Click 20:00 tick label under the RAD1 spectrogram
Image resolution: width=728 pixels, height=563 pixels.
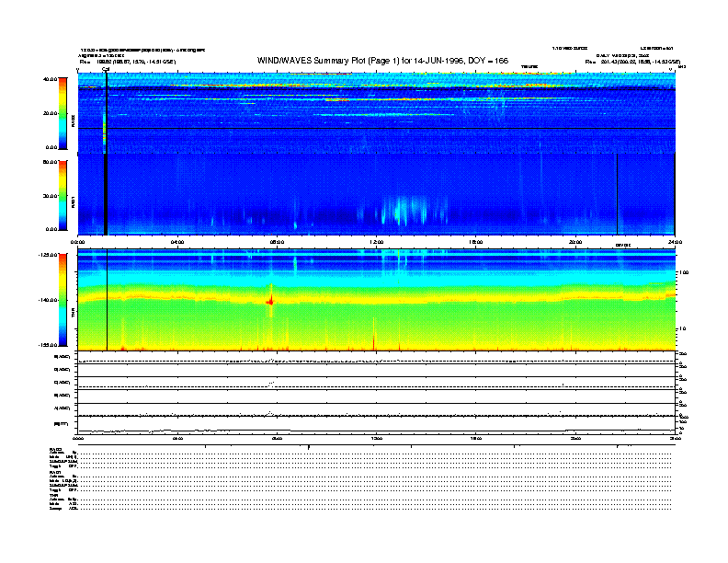(575, 242)
